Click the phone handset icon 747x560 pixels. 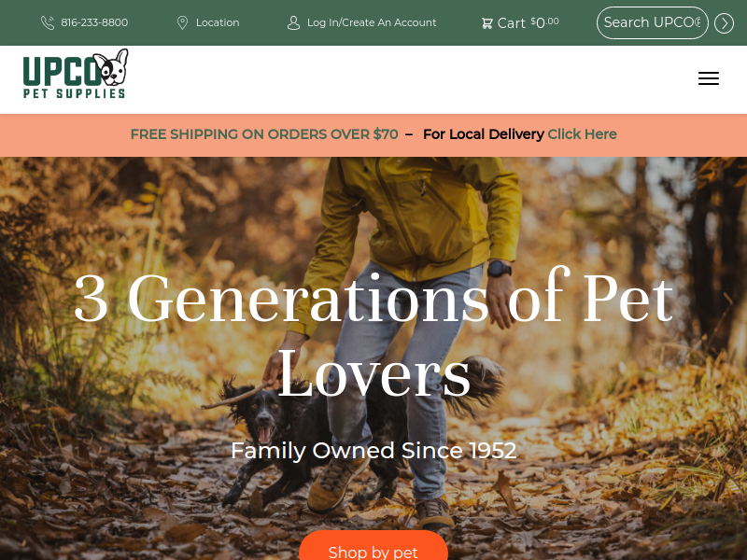(x=48, y=22)
